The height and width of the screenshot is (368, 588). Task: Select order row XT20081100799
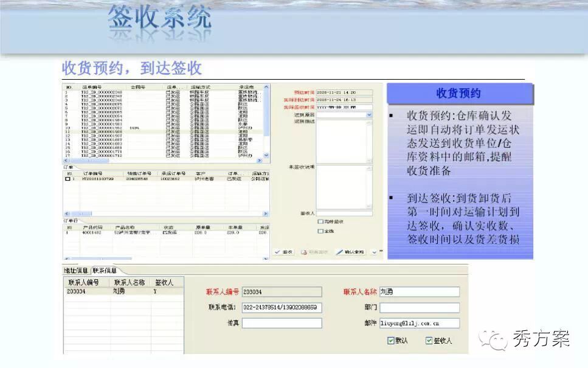(166, 179)
